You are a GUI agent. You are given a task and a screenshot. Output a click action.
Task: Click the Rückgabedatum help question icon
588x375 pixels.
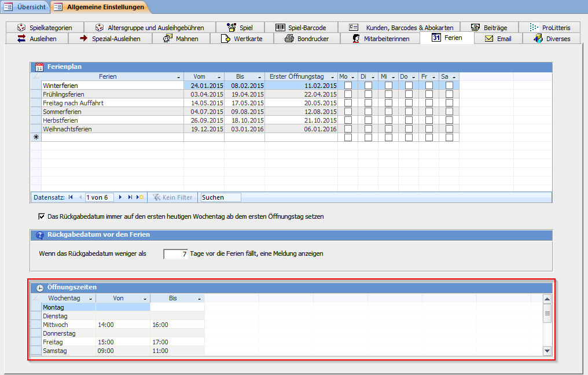point(39,235)
